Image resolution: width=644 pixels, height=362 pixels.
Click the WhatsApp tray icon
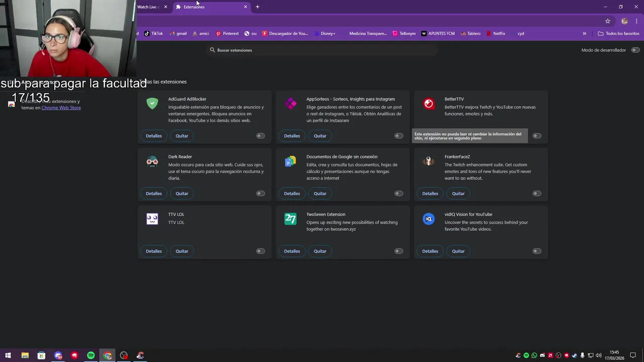click(x=534, y=355)
